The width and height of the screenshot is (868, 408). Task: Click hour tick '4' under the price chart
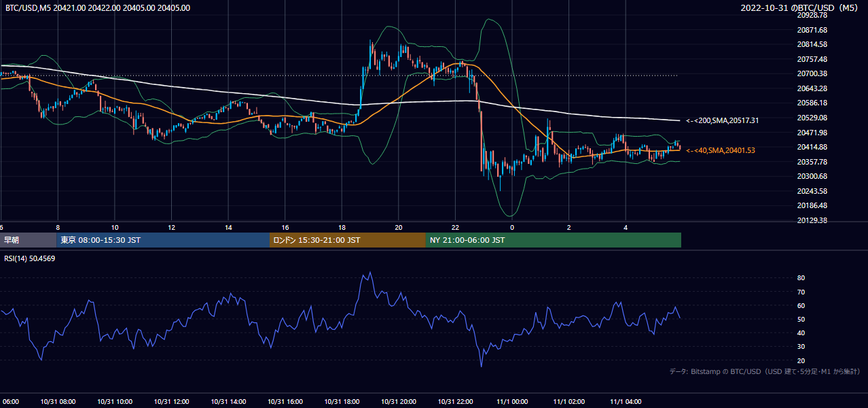pos(626,227)
